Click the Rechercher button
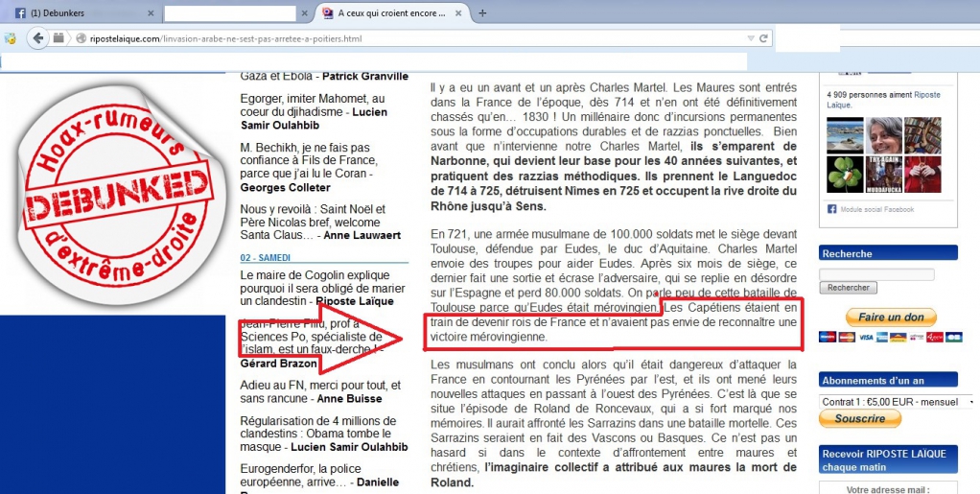 [848, 288]
